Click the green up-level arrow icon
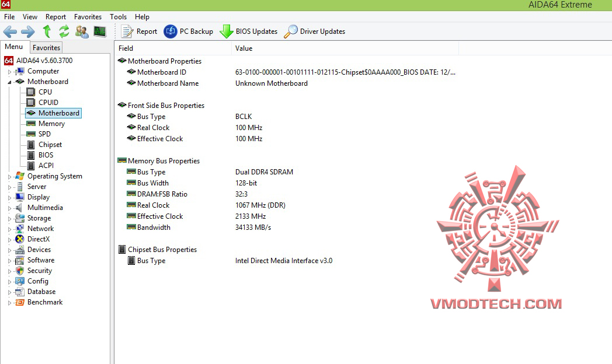 click(x=47, y=31)
